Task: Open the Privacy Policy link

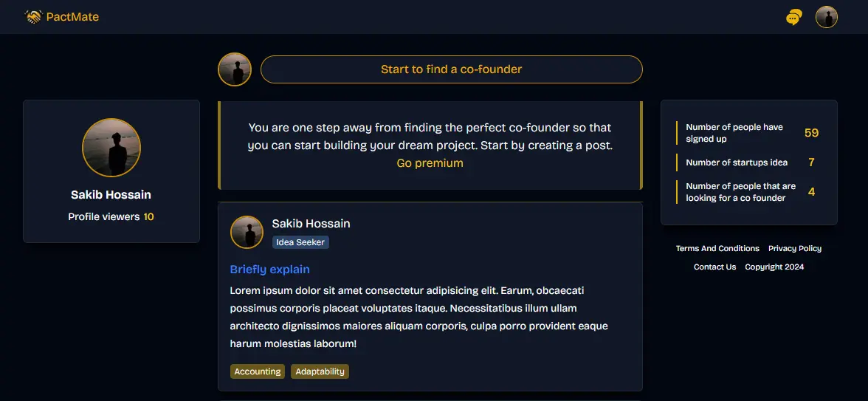Action: (x=795, y=249)
